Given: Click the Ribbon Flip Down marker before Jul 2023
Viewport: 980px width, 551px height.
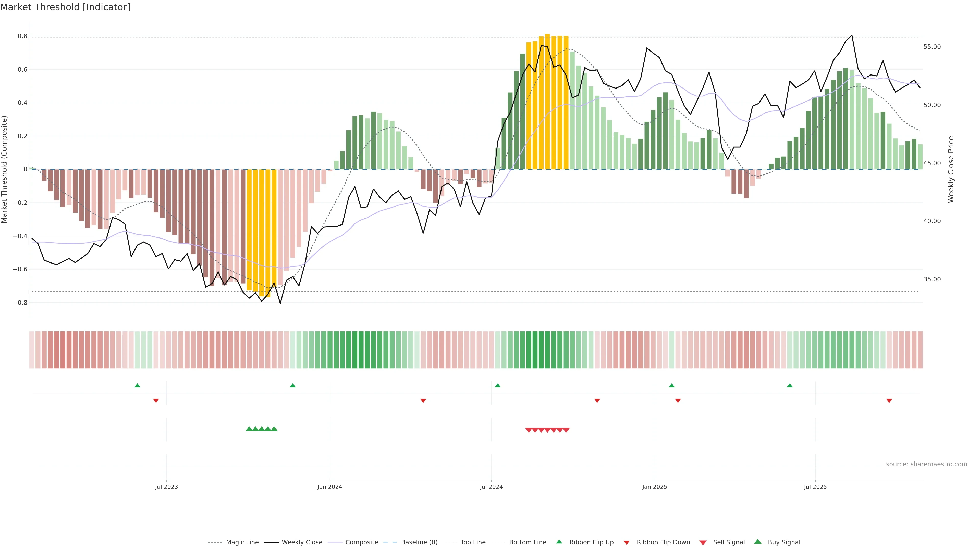Looking at the screenshot, I should (x=156, y=400).
